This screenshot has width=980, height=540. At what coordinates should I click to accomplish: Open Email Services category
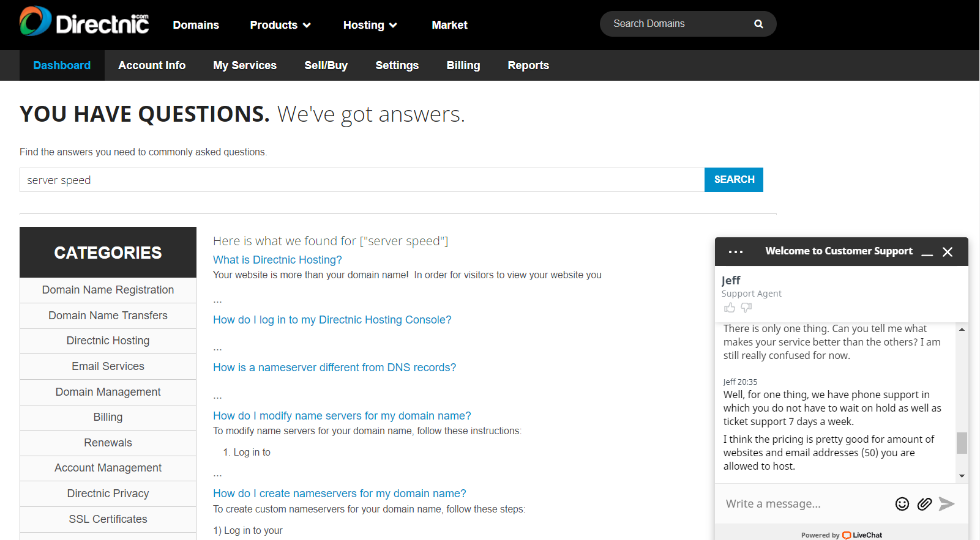108,366
